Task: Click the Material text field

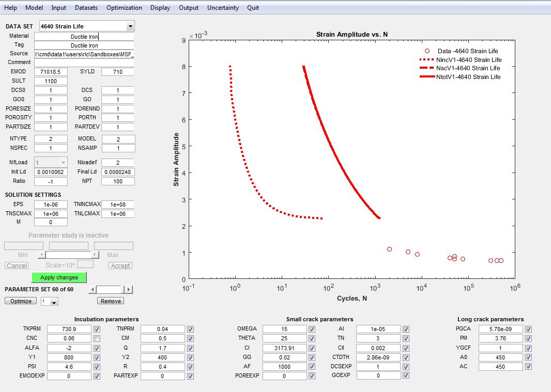Action: click(x=84, y=37)
